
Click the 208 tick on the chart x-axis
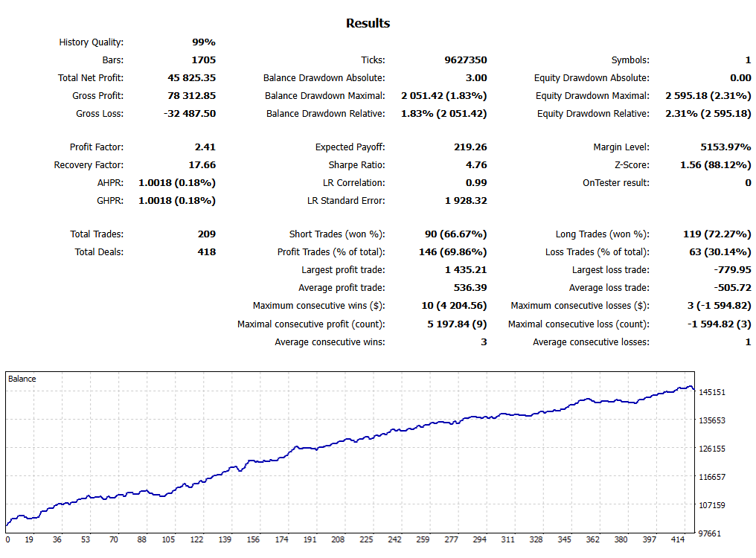tap(338, 539)
